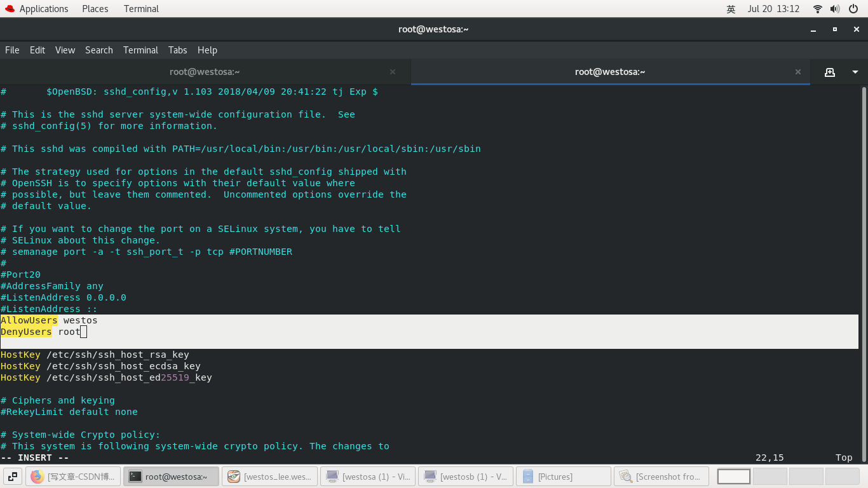Click the Wi-Fi network icon

pos(818,9)
